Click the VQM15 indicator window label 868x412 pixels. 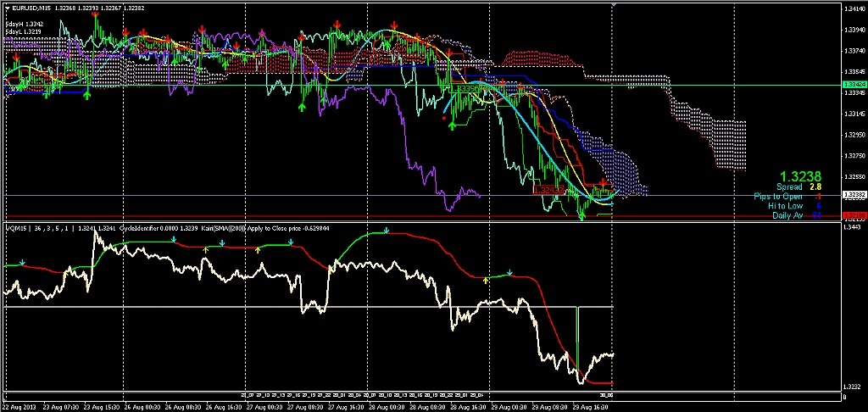[x=16, y=228]
